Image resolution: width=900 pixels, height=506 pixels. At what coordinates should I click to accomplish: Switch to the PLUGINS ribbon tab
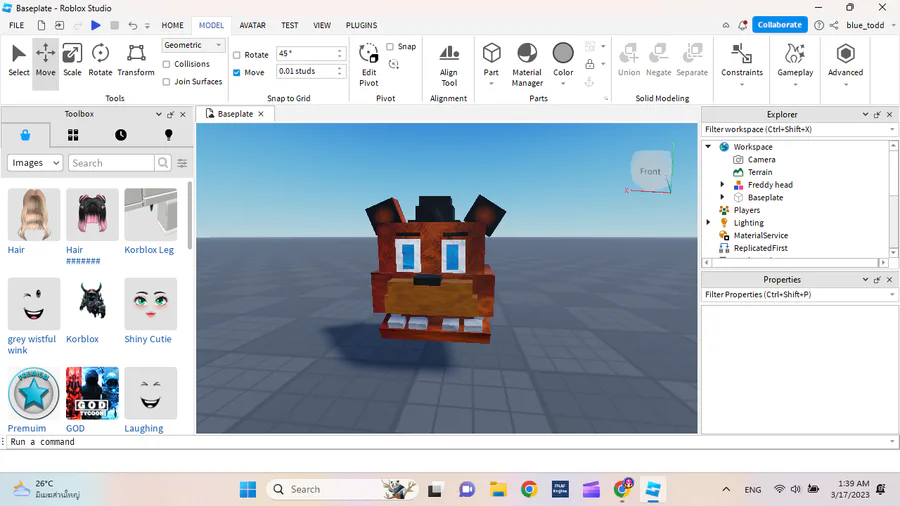pyautogui.click(x=362, y=25)
